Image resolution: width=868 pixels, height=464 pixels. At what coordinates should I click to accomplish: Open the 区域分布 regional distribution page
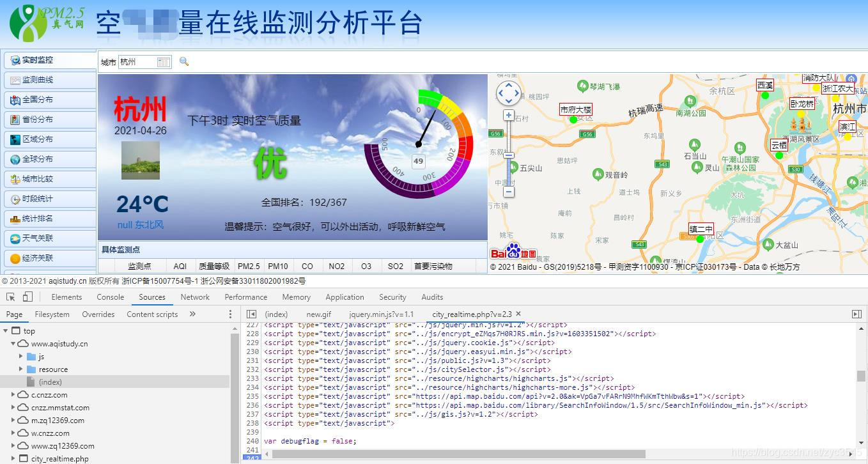tap(50, 139)
